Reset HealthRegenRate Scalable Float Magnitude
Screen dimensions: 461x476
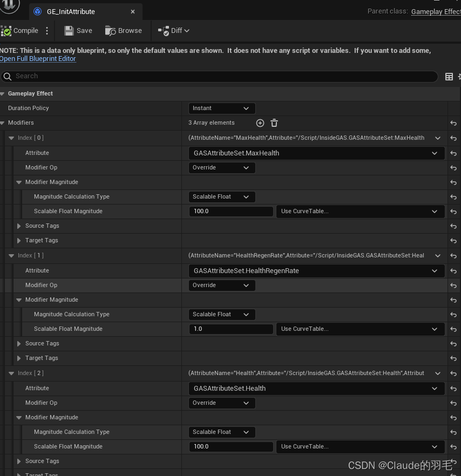(x=453, y=329)
